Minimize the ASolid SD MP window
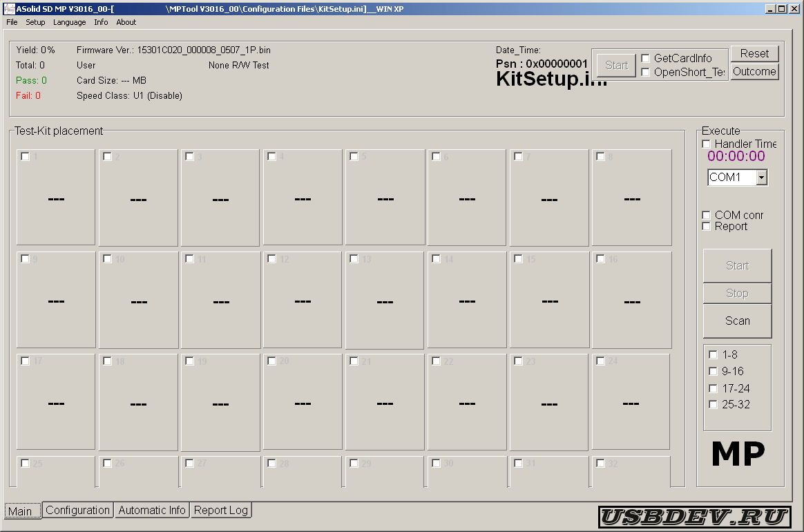 [770, 9]
